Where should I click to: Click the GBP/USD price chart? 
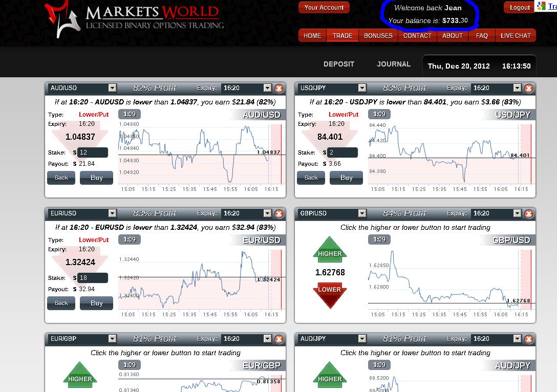pos(451,279)
